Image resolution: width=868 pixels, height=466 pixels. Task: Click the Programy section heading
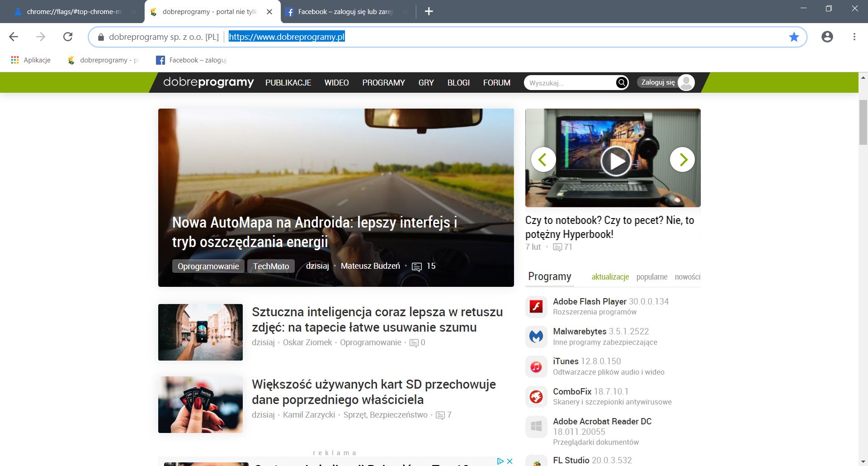point(550,276)
